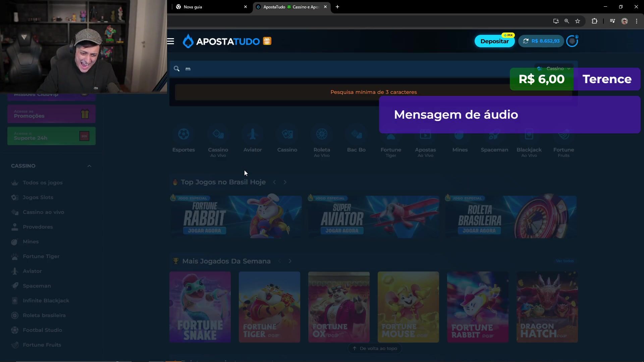Open the Chrome profile avatar
This screenshot has height=362, width=644.
coord(625,21)
